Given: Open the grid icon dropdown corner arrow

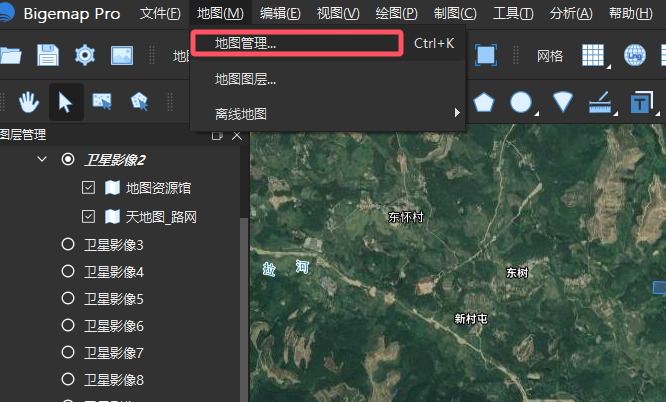Looking at the screenshot, I should tap(608, 66).
